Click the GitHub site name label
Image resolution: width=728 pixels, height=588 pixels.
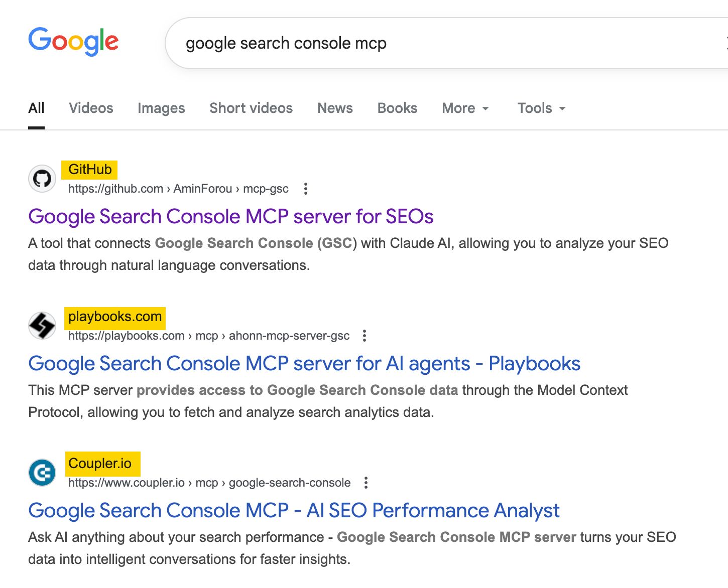[x=89, y=170]
